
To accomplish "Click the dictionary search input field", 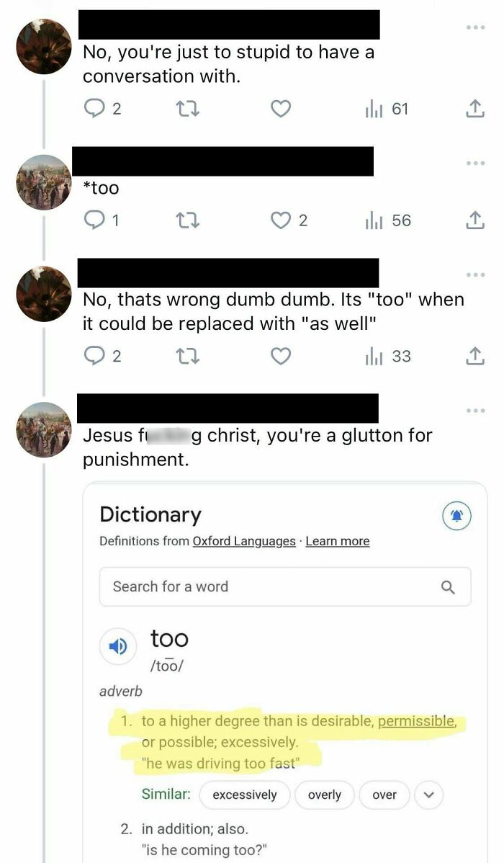I will pos(252,587).
